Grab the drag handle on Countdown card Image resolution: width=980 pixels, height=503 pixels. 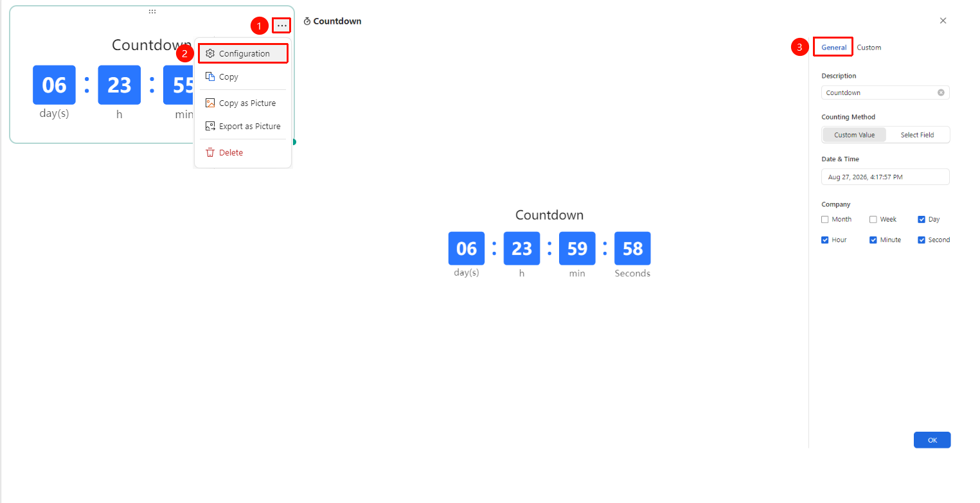[152, 12]
